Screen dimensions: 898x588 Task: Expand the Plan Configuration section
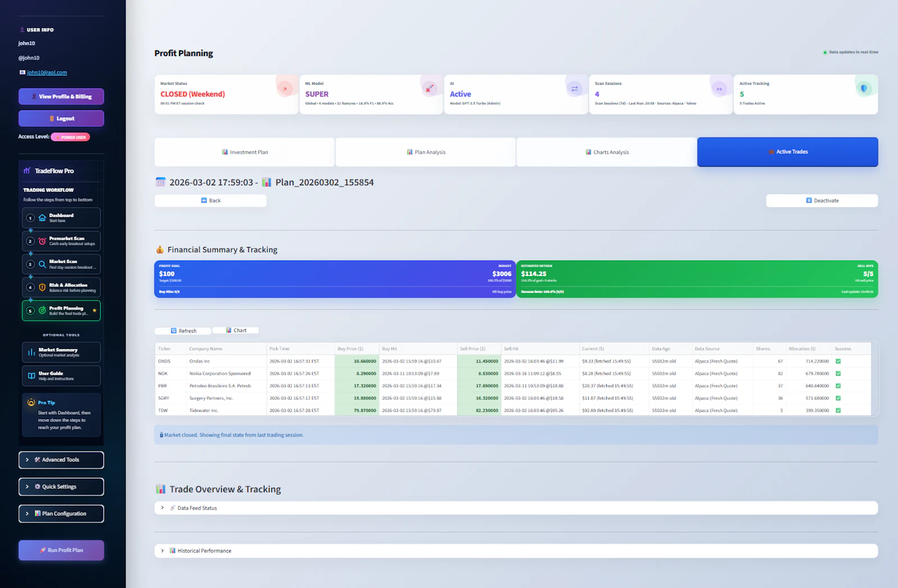pyautogui.click(x=61, y=514)
